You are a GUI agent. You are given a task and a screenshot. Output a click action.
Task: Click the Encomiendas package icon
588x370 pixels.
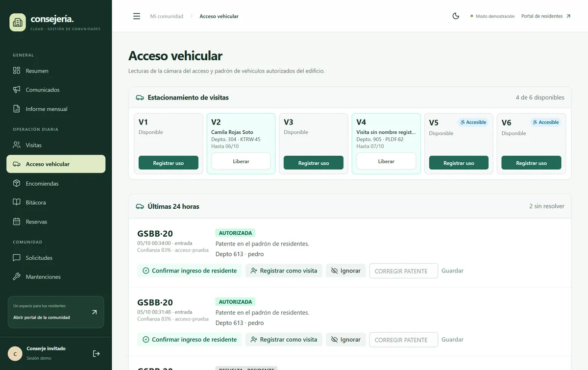[17, 183]
